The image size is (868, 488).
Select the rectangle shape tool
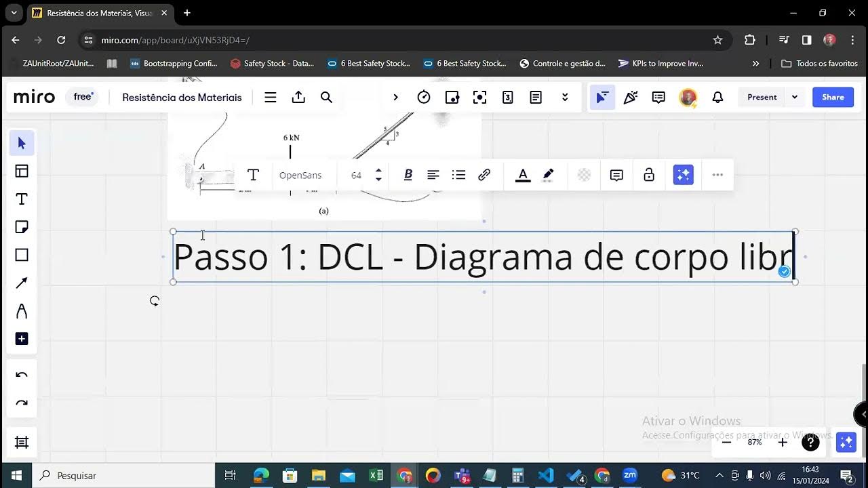pyautogui.click(x=21, y=255)
